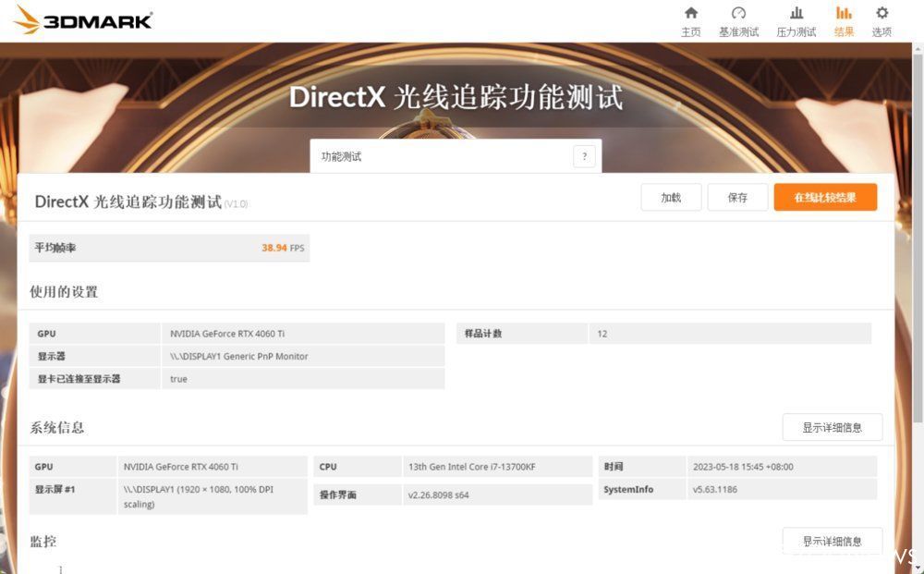Click the result title DirectX 光线追踪功能测试 V1.0
The width and height of the screenshot is (924, 574).
click(x=141, y=202)
